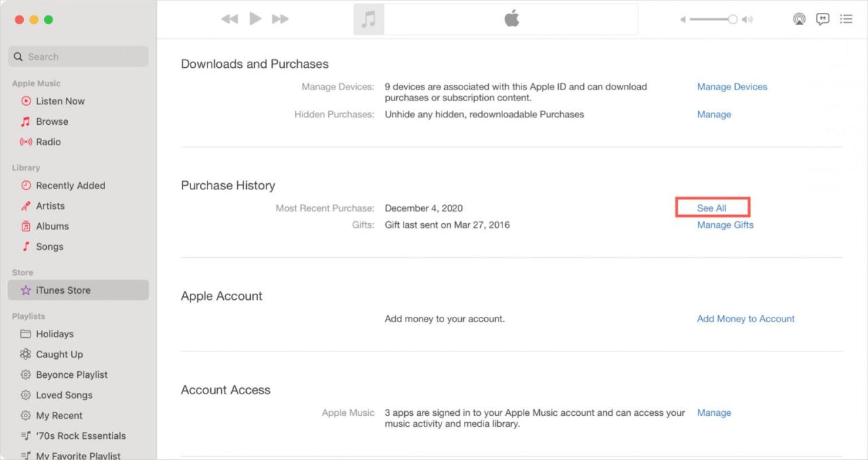Click inside the Search field
This screenshot has height=460, width=868.
point(78,56)
